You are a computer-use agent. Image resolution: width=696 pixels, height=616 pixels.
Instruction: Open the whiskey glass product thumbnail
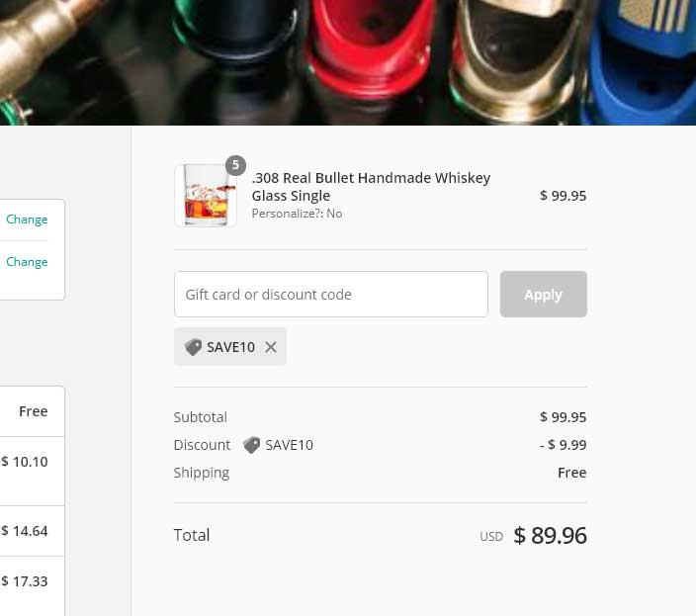pos(206,195)
